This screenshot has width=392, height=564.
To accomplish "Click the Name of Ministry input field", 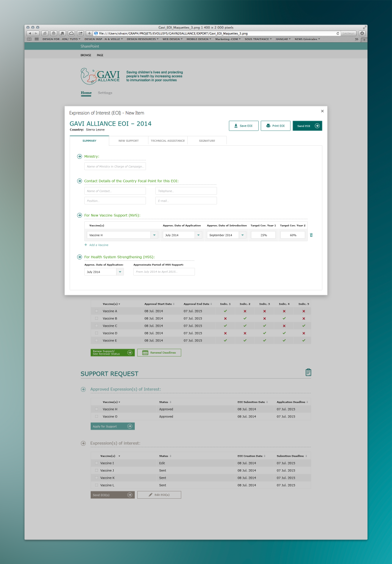I will coord(115,167).
